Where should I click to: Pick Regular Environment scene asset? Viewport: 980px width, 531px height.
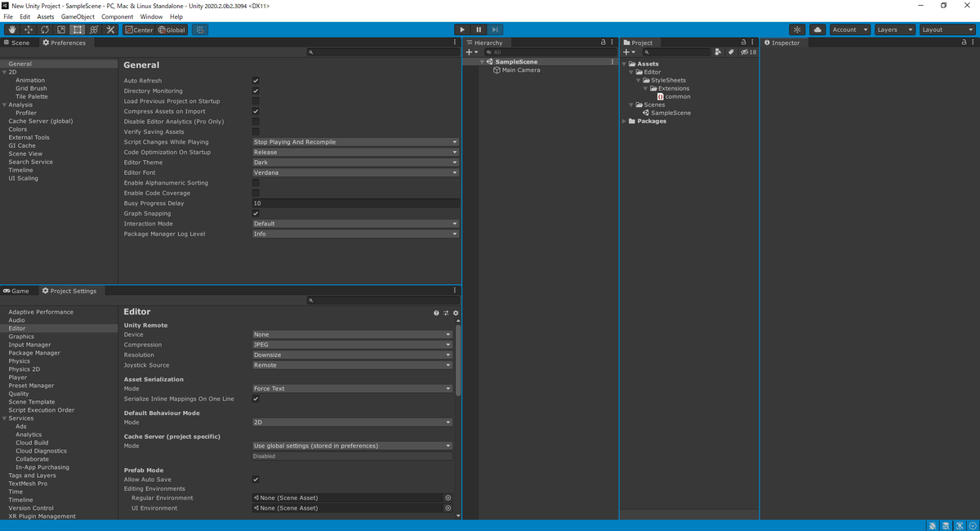click(x=448, y=498)
